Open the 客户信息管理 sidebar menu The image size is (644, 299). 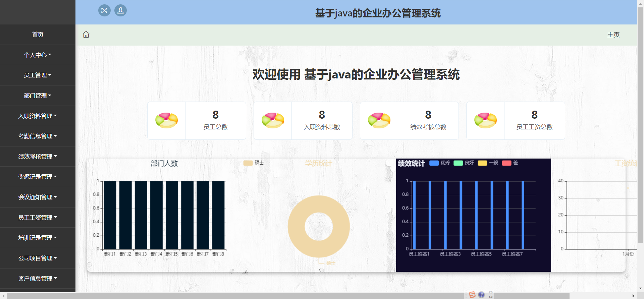click(38, 279)
